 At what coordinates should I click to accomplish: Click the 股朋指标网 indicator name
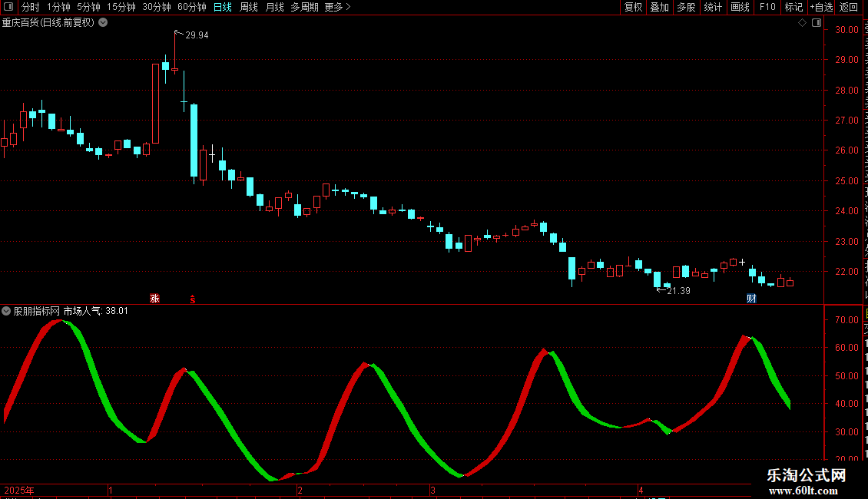click(37, 311)
